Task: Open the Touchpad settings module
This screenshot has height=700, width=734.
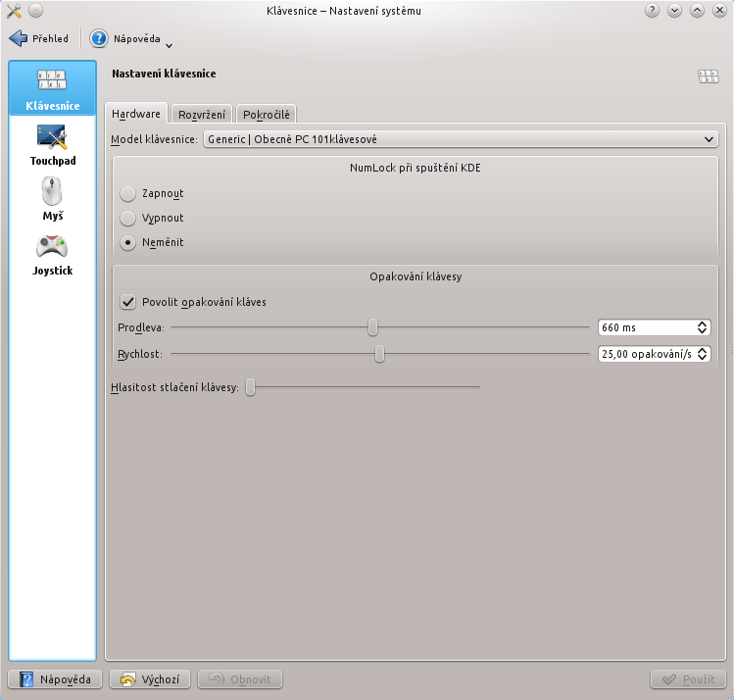Action: (x=53, y=145)
